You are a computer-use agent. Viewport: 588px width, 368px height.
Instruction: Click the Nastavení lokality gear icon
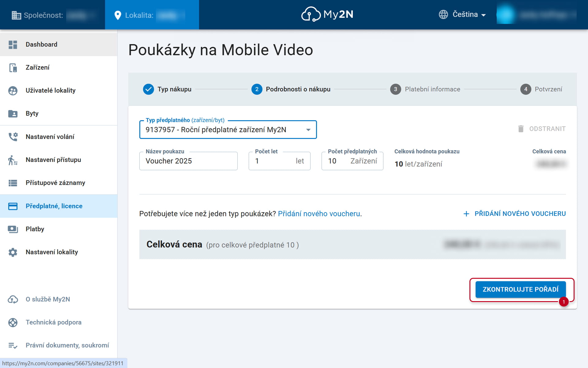coord(13,252)
